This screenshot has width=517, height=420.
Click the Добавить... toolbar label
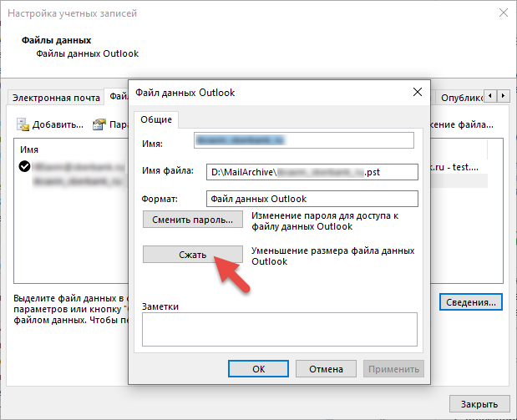click(x=58, y=124)
